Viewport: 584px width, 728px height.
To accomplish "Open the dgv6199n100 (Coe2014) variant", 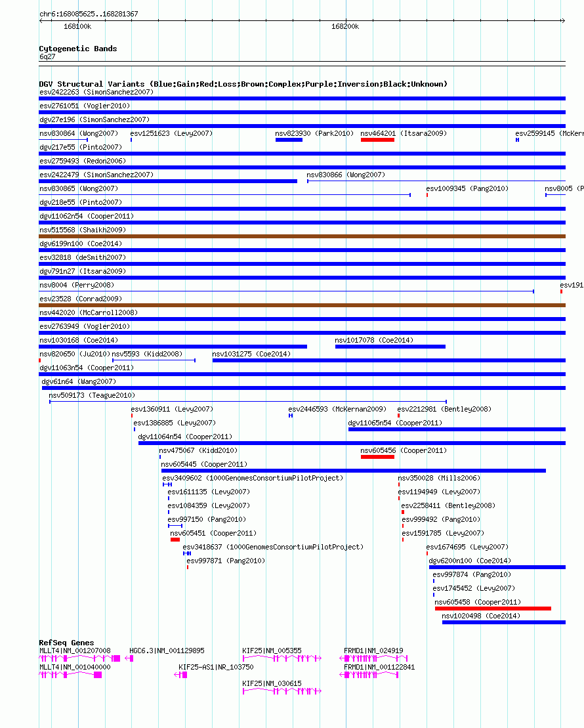I will point(81,244).
